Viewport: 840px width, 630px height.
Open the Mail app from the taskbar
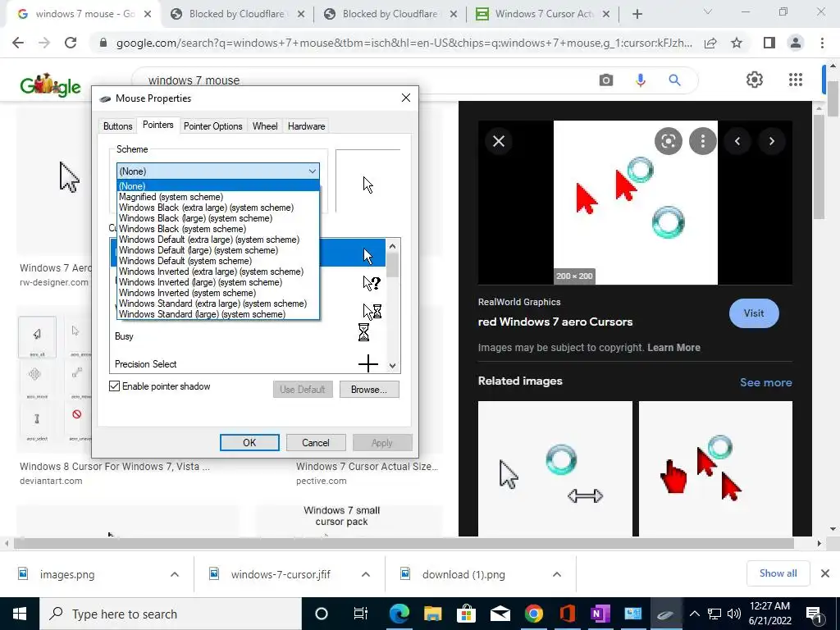pos(500,614)
